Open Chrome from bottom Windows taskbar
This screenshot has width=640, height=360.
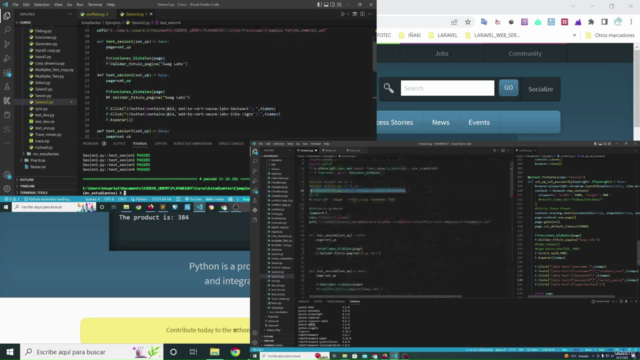tap(235, 352)
